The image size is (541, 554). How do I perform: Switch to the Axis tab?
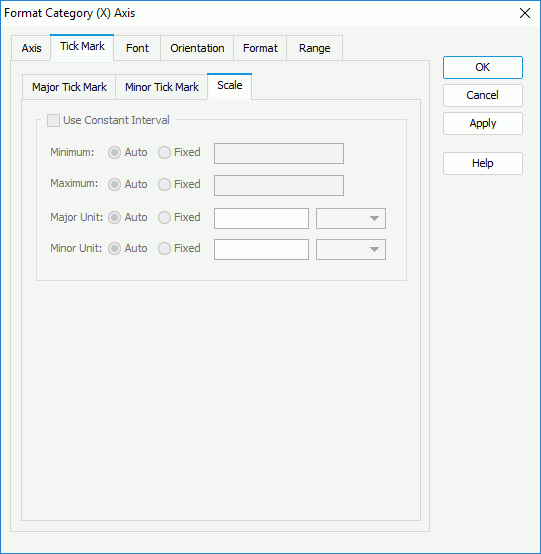click(x=31, y=48)
